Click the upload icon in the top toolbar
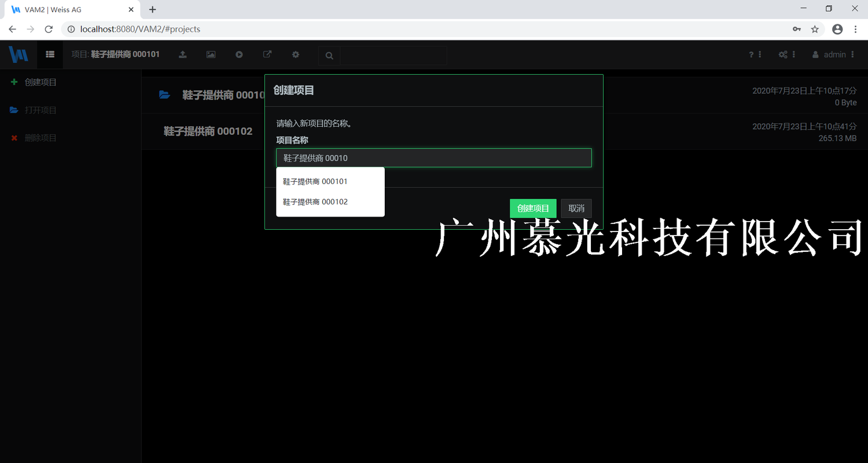 click(182, 54)
